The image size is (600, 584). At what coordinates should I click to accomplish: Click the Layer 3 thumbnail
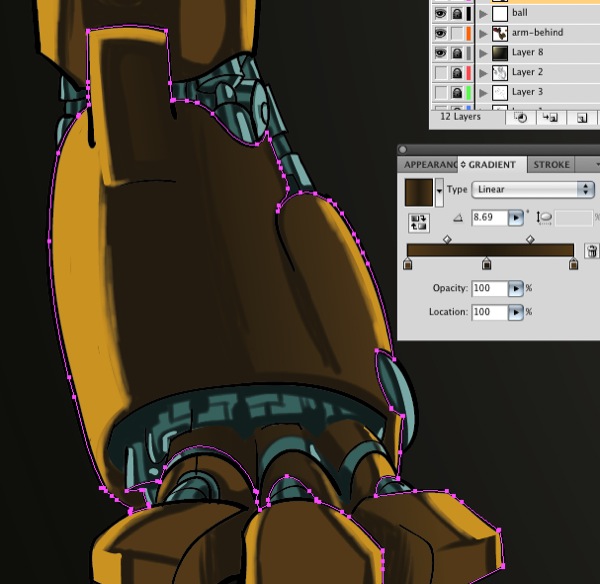click(500, 92)
